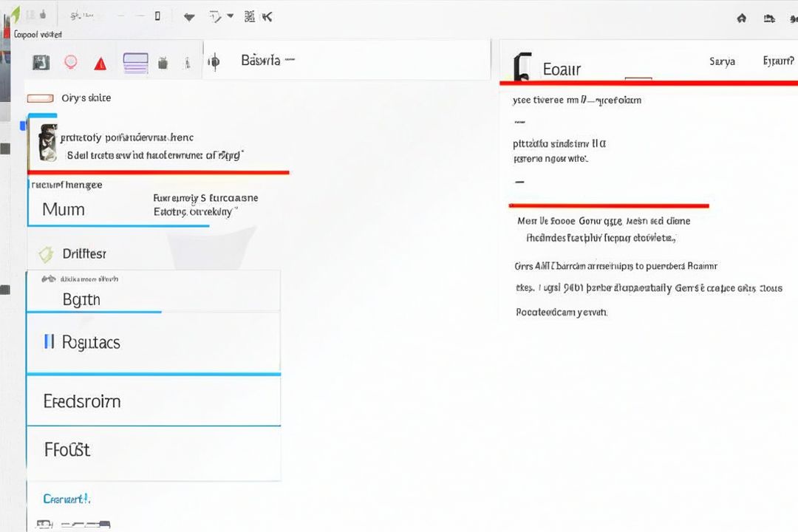Screen dimensions: 798x532
Task: Click the green leaf app icon
Action: [15, 15]
